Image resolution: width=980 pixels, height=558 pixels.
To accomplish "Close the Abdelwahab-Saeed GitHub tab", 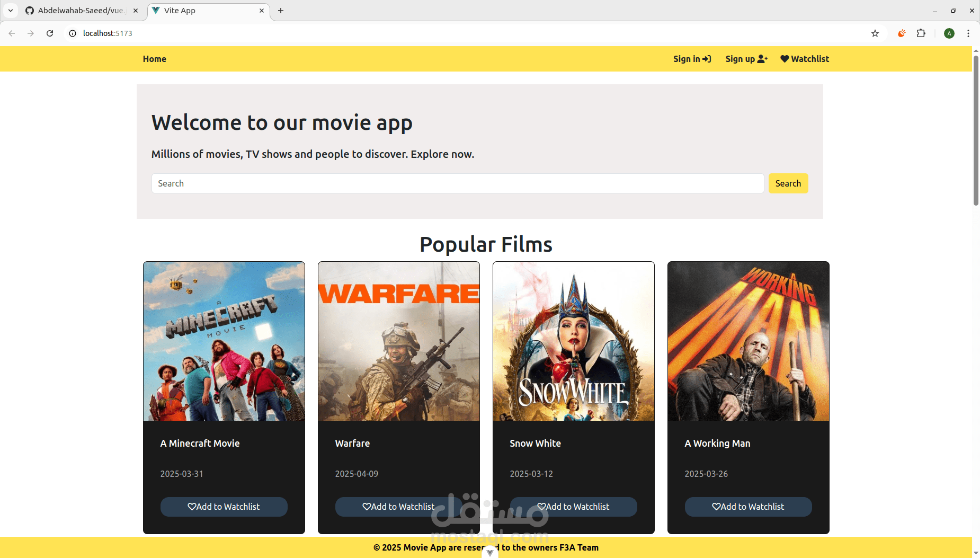I will (x=136, y=11).
